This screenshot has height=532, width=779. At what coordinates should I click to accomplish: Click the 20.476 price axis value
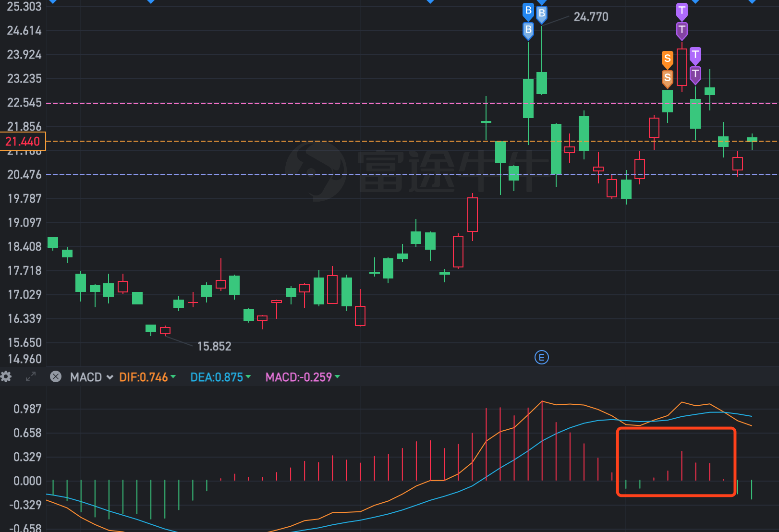pos(24,175)
